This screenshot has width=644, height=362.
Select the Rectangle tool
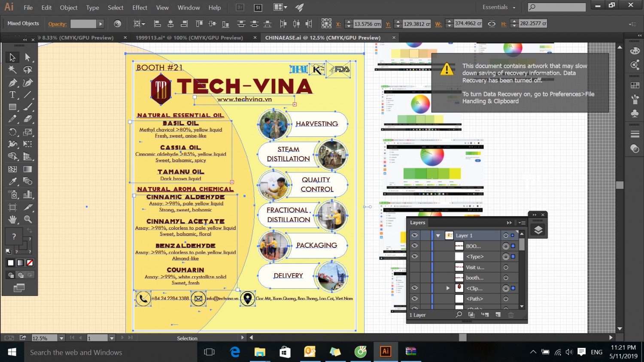(12, 107)
